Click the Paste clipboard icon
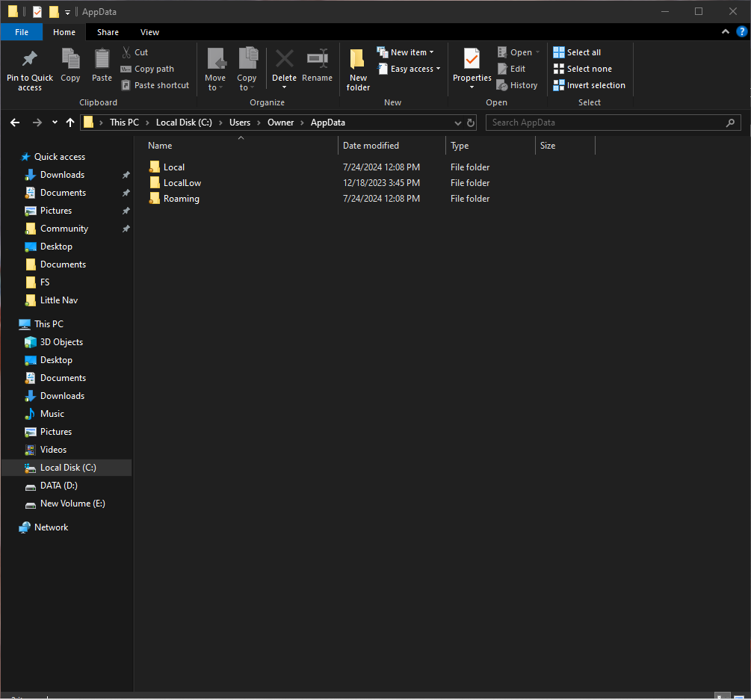This screenshot has width=751, height=700. 102,59
